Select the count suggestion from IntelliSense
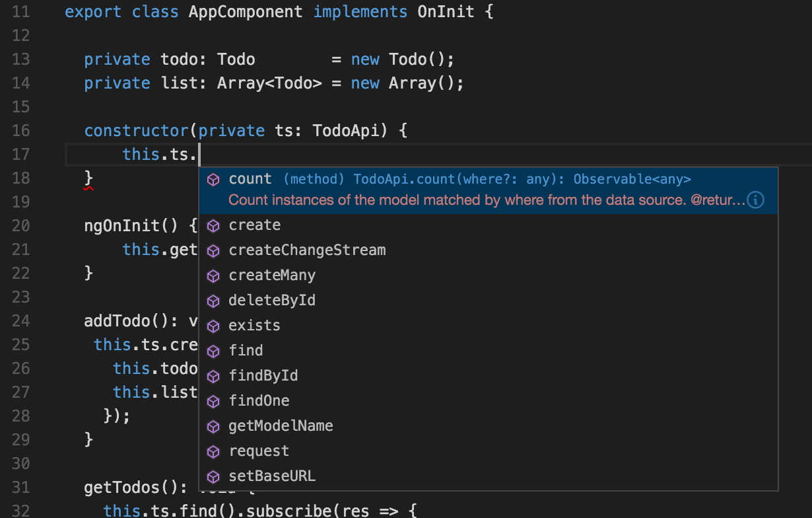This screenshot has width=812, height=518. pyautogui.click(x=250, y=178)
